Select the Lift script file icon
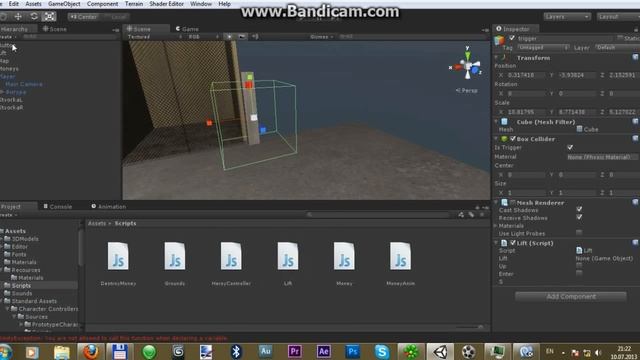Image resolution: width=640 pixels, height=360 pixels. (x=288, y=256)
